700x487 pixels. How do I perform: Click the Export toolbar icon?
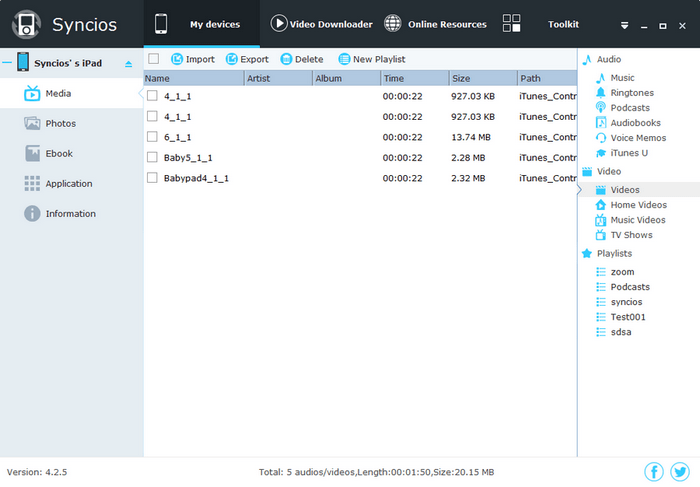point(232,59)
